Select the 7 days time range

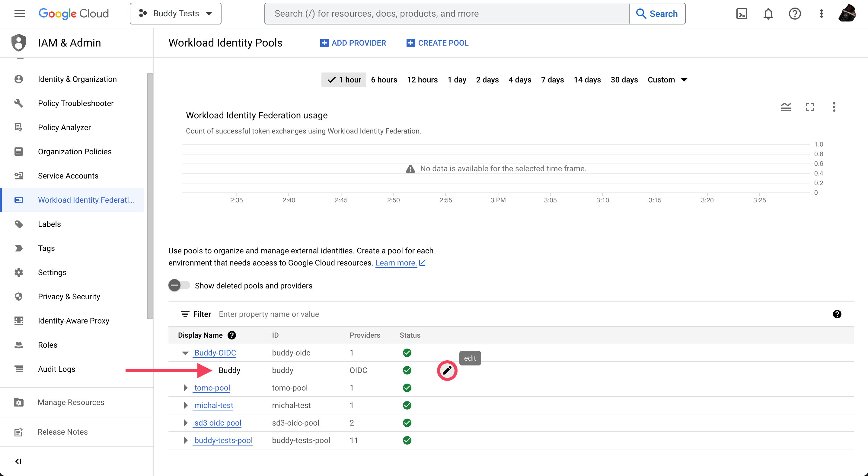tap(552, 79)
